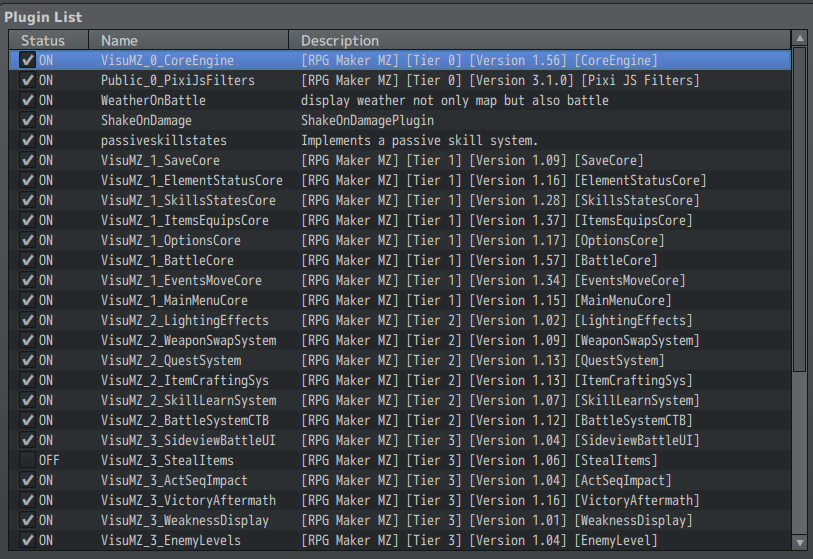
Task: Uncheck the passiveskillstates plugin checkbox
Action: (27, 141)
